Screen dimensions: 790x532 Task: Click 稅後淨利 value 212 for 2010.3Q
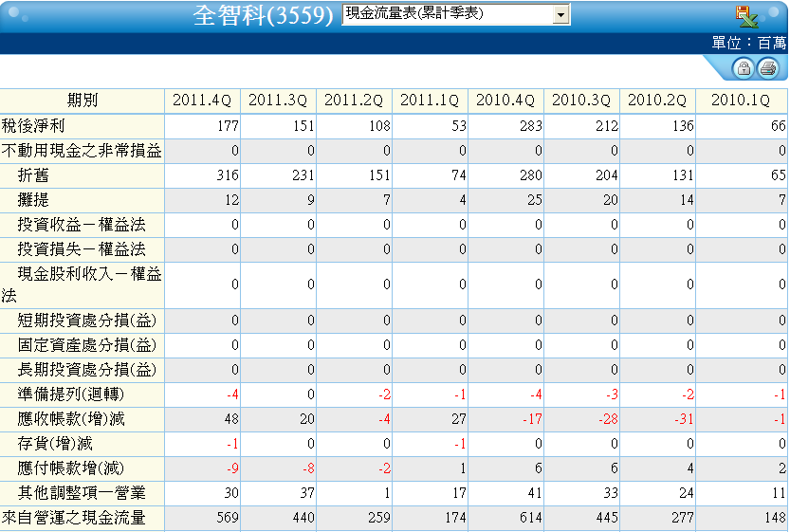click(607, 126)
